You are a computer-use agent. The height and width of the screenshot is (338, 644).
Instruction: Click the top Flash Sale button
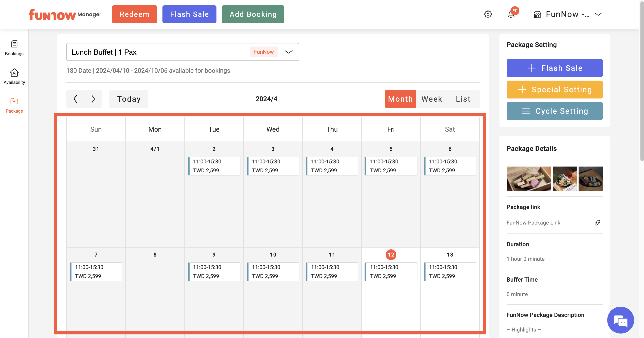pos(189,14)
